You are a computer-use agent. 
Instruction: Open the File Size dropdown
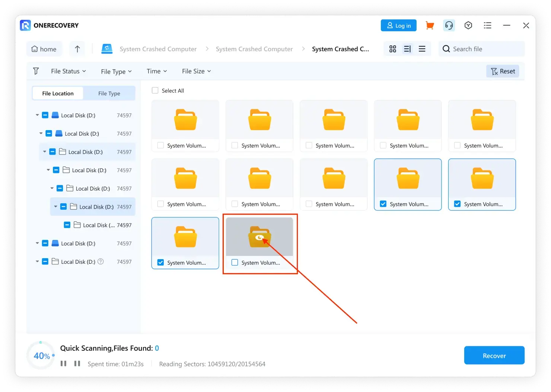pyautogui.click(x=196, y=71)
